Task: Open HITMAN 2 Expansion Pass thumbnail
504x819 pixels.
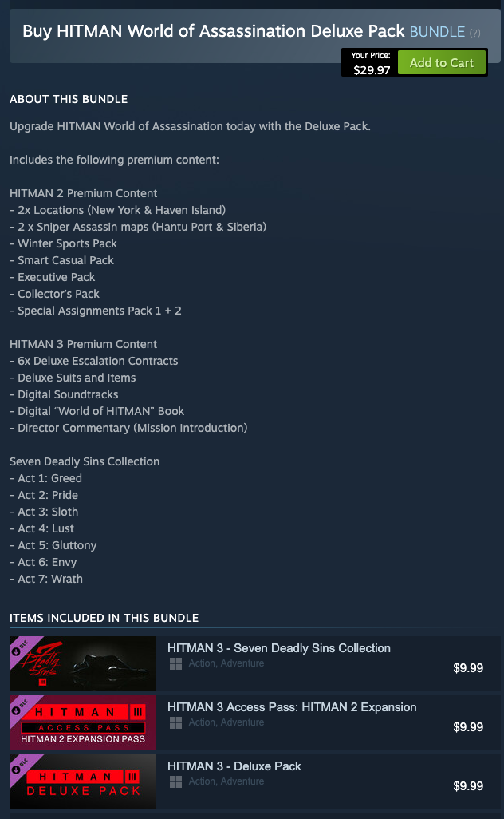Action: pyautogui.click(x=83, y=722)
